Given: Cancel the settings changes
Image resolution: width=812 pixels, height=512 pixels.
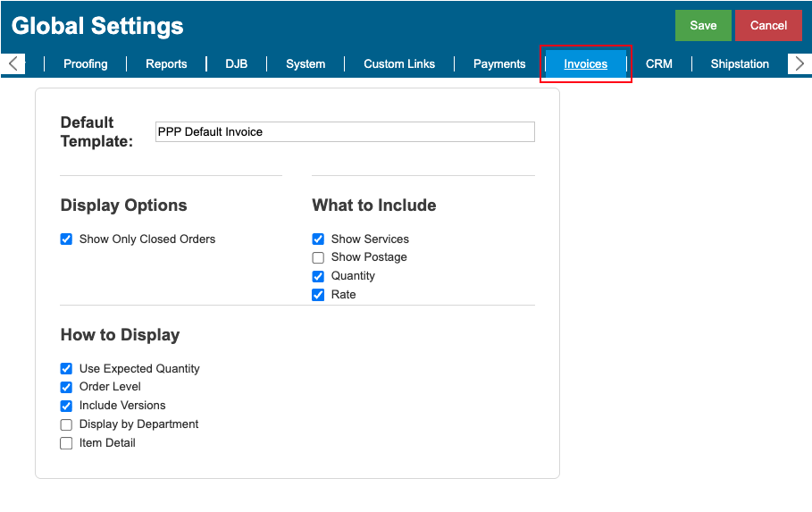Looking at the screenshot, I should 768,25.
